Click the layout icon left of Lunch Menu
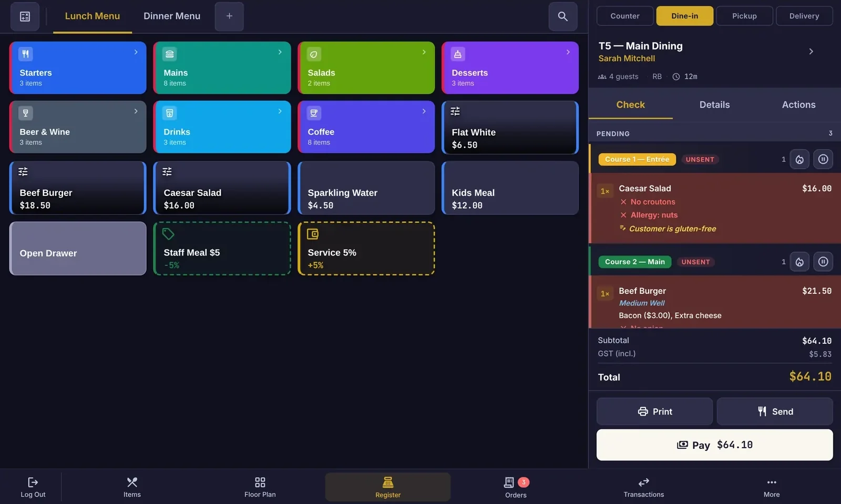This screenshot has height=504, width=841. coord(25,16)
